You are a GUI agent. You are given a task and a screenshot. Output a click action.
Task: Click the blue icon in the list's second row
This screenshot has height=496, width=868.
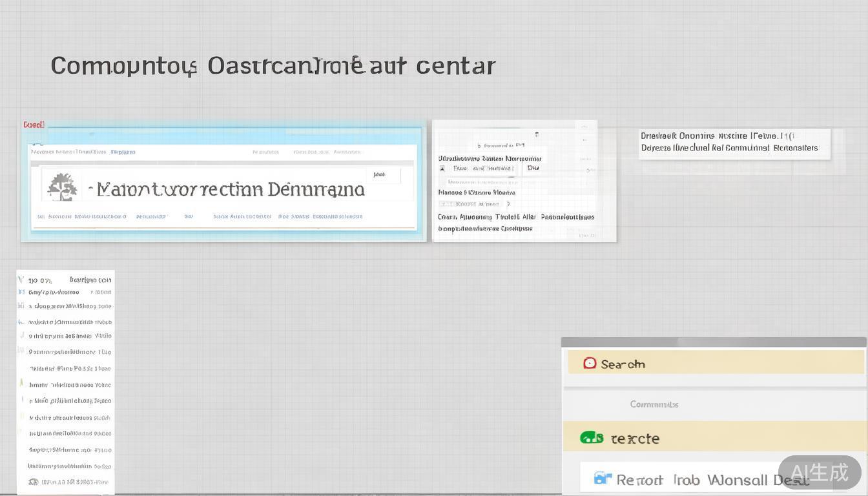21,292
